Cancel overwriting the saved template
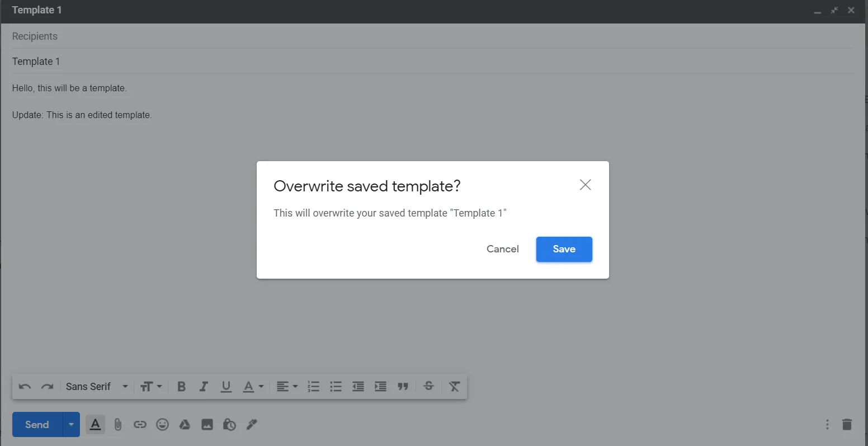This screenshot has height=446, width=868. coord(502,250)
